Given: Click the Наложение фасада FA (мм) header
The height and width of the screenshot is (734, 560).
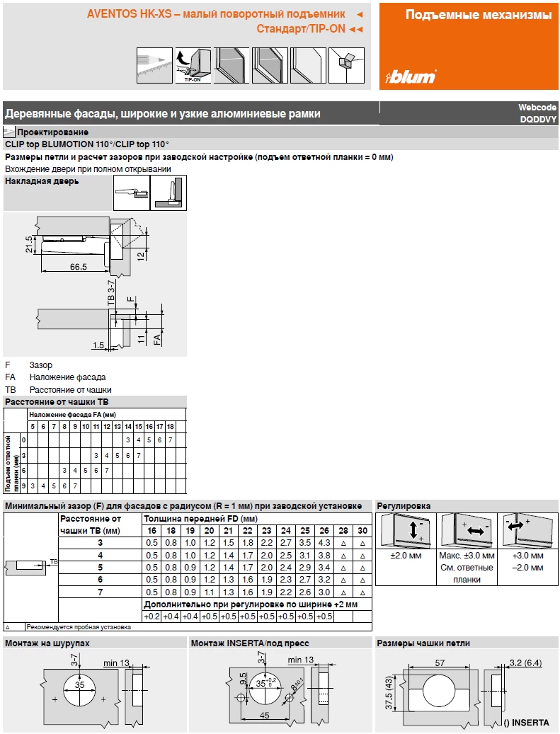Looking at the screenshot, I should 73,415.
